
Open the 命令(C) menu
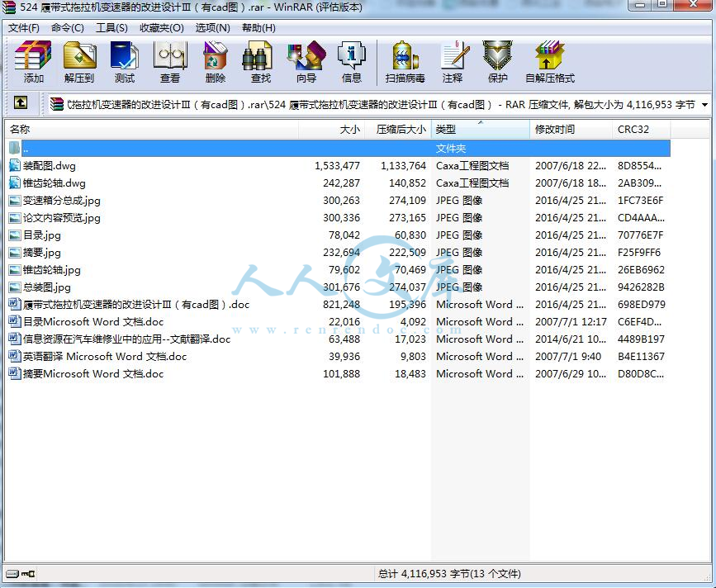[68, 28]
